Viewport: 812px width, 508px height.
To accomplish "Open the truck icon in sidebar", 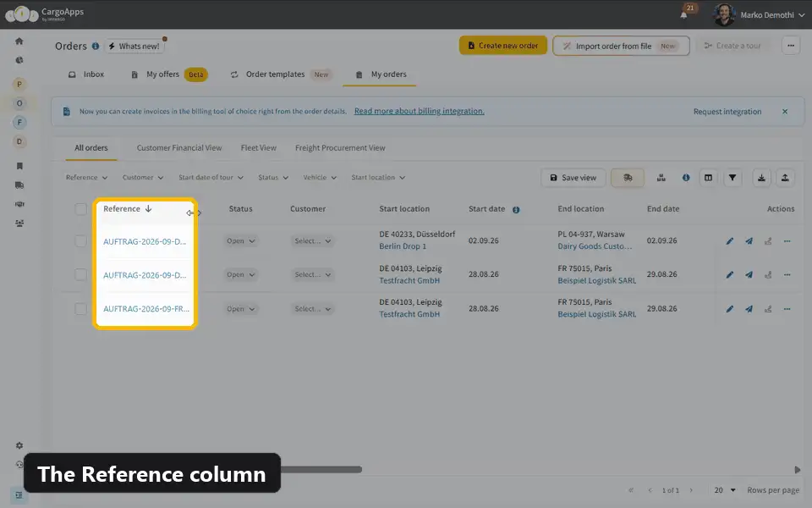I will coord(19,185).
